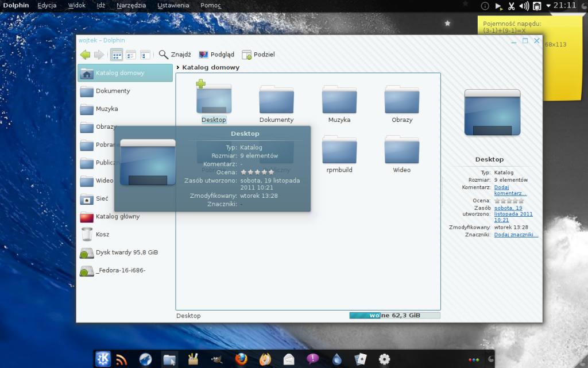Launch the orange RSS feed reader

tap(122, 360)
